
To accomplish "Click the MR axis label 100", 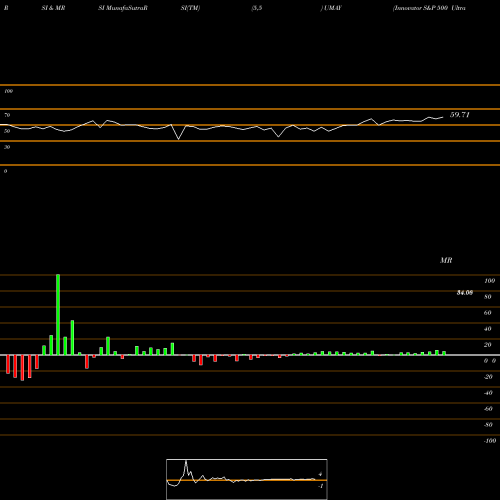I will (x=490, y=281).
